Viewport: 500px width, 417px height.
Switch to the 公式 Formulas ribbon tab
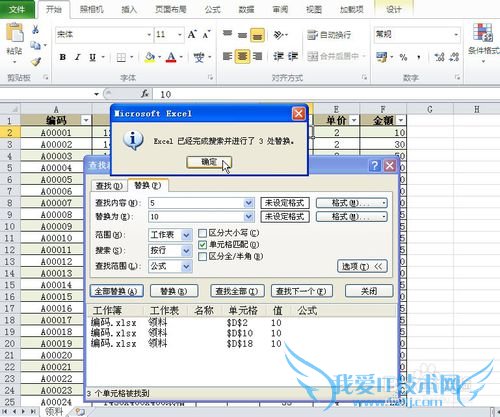coord(213,10)
